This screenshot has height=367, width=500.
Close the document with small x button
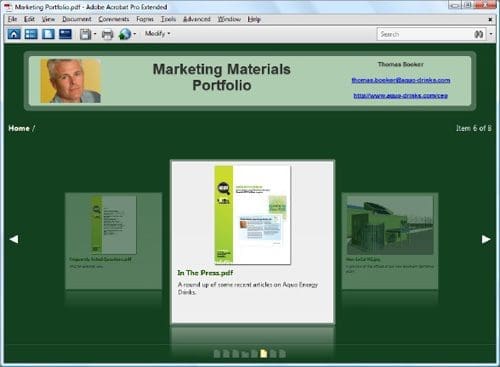click(x=490, y=19)
